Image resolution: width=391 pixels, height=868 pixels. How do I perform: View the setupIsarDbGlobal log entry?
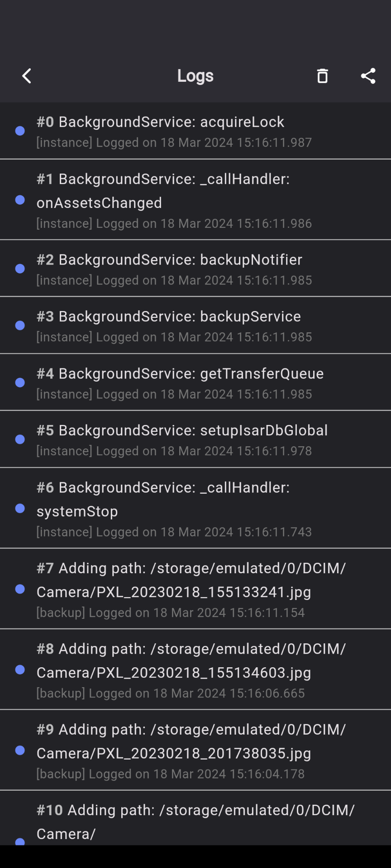tap(195, 439)
